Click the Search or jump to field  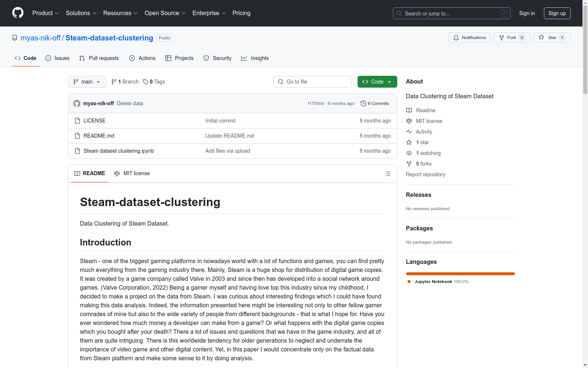[x=451, y=13]
